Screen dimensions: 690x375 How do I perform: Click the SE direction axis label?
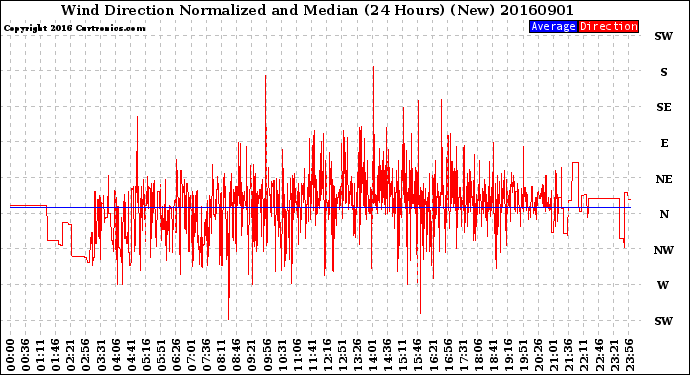click(664, 107)
